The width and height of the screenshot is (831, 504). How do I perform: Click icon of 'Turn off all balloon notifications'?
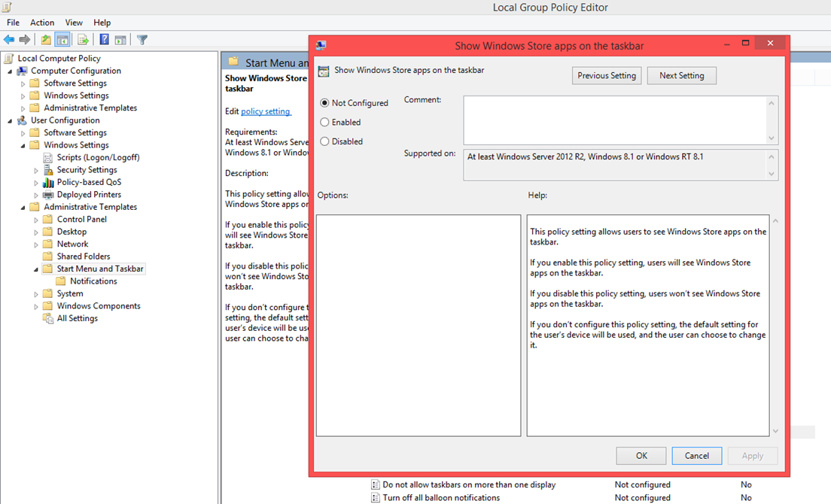(375, 498)
